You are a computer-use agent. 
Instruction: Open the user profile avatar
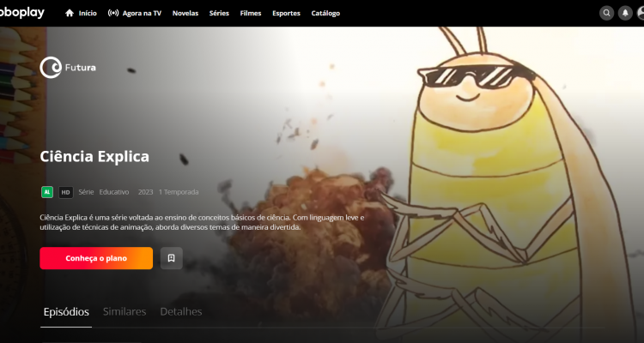coord(641,13)
